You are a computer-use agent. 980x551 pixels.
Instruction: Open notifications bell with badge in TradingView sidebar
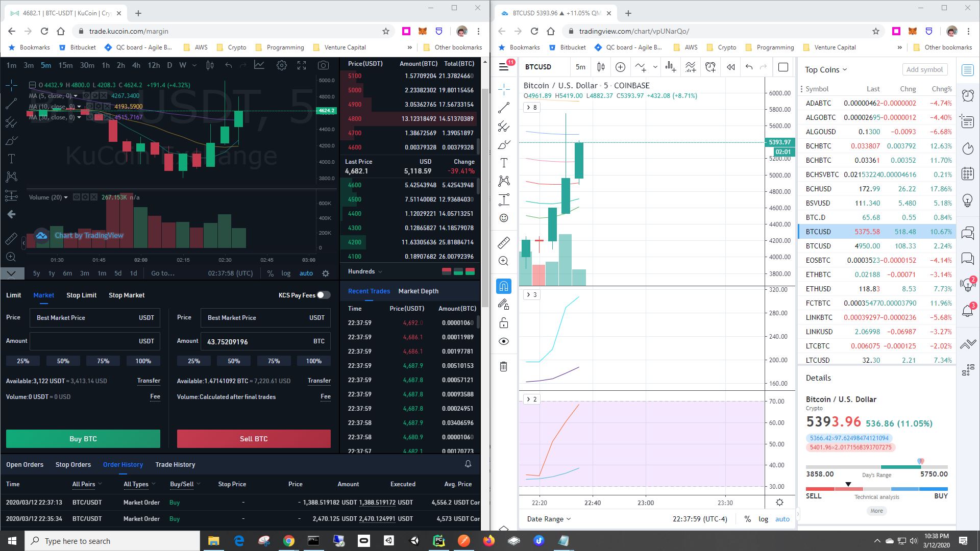(x=968, y=310)
